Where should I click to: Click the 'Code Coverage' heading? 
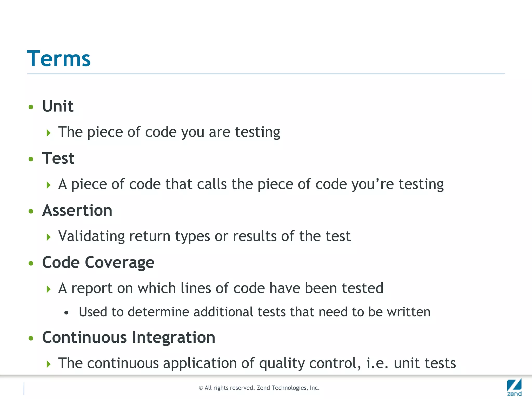point(98,263)
